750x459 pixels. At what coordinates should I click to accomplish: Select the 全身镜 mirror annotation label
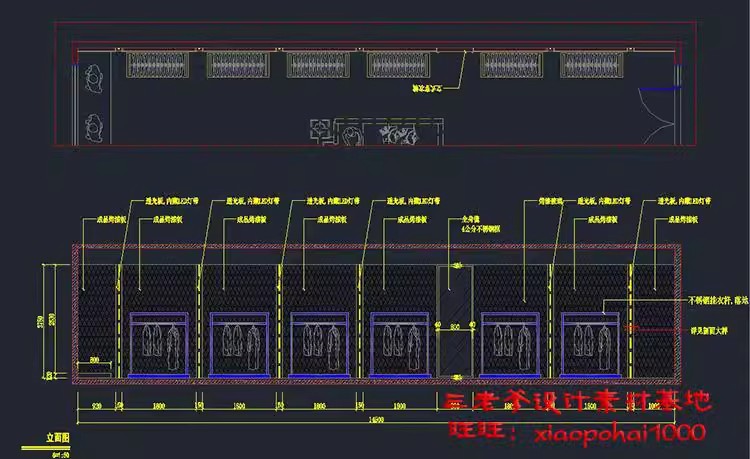[x=470, y=219]
